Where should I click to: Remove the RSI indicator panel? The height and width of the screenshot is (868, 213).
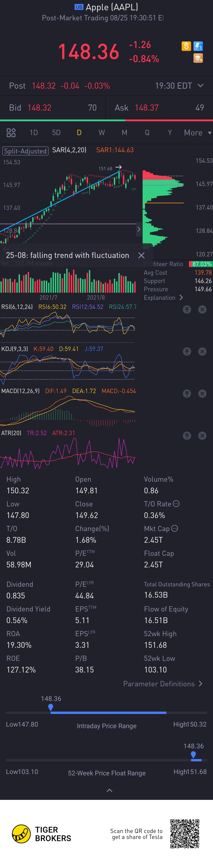coord(202,309)
